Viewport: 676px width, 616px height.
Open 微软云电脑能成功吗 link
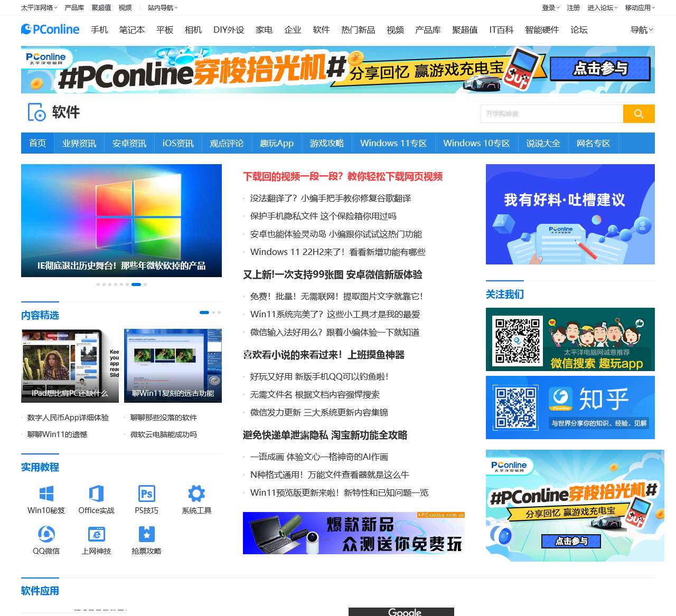164,434
